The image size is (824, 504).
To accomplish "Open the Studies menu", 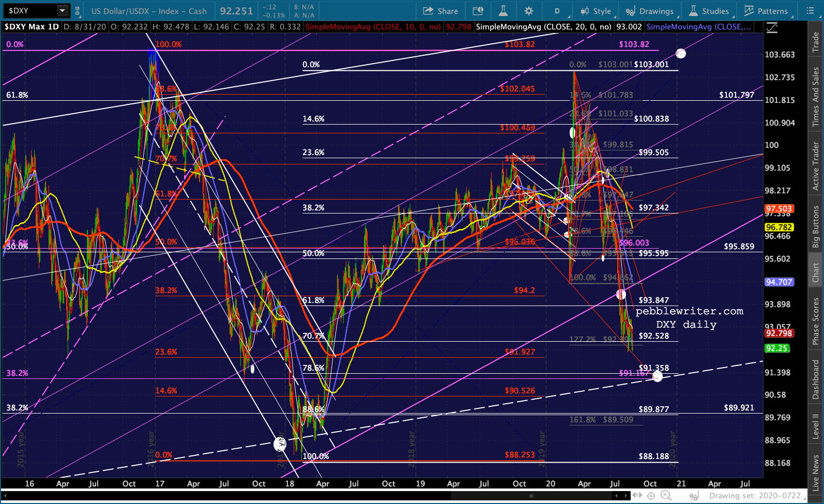I will (709, 11).
